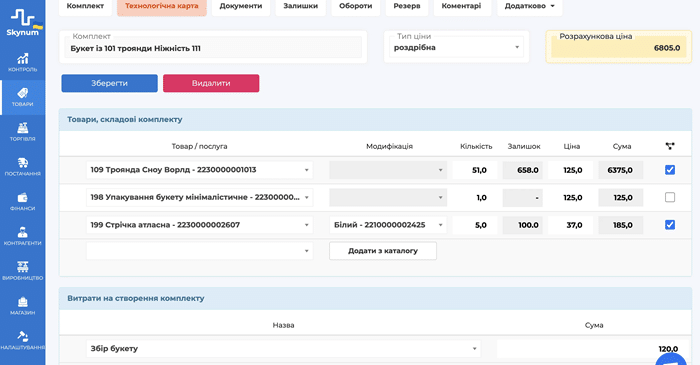Open modification dropdown for Троянда Сноу Ворлд
The width and height of the screenshot is (700, 365).
[388, 170]
